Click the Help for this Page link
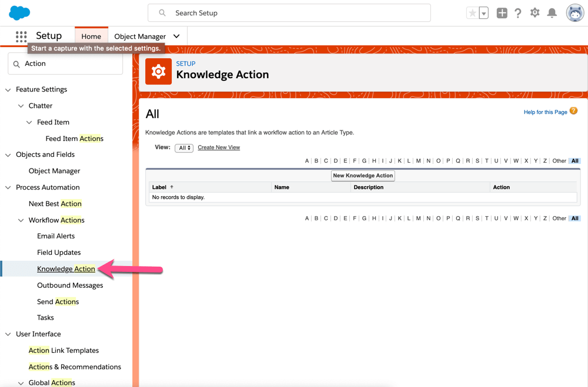Image resolution: width=588 pixels, height=387 pixels. coord(545,112)
